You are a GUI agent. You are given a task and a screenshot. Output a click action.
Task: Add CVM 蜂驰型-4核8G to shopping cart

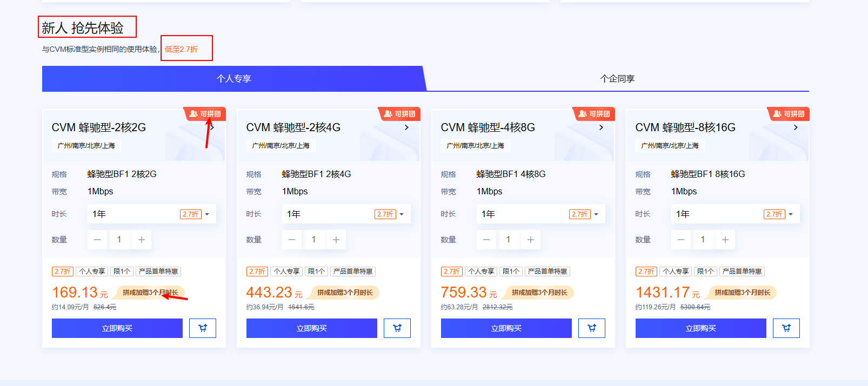(x=592, y=328)
